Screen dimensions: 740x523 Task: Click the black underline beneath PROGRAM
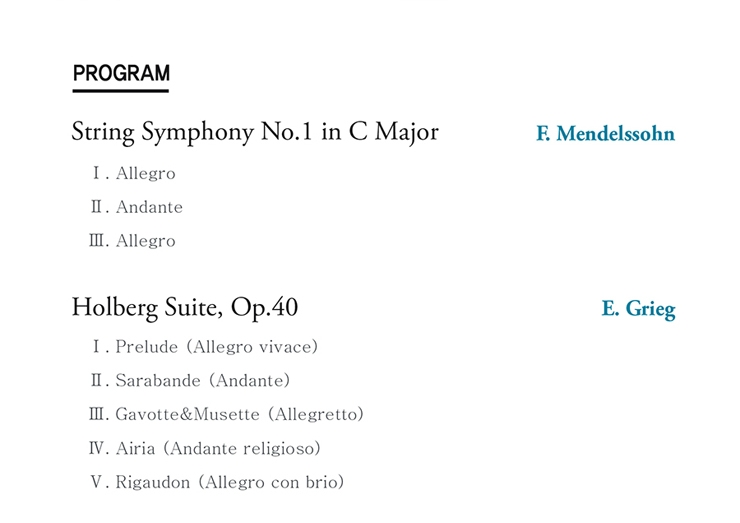pos(120,91)
